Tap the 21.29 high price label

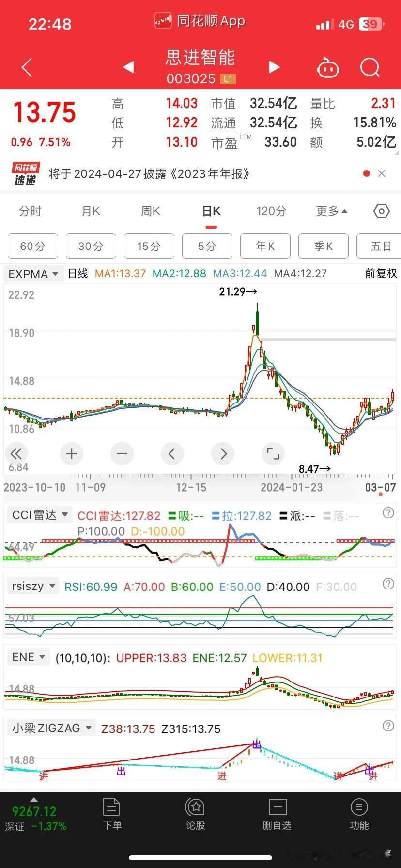[x=238, y=292]
